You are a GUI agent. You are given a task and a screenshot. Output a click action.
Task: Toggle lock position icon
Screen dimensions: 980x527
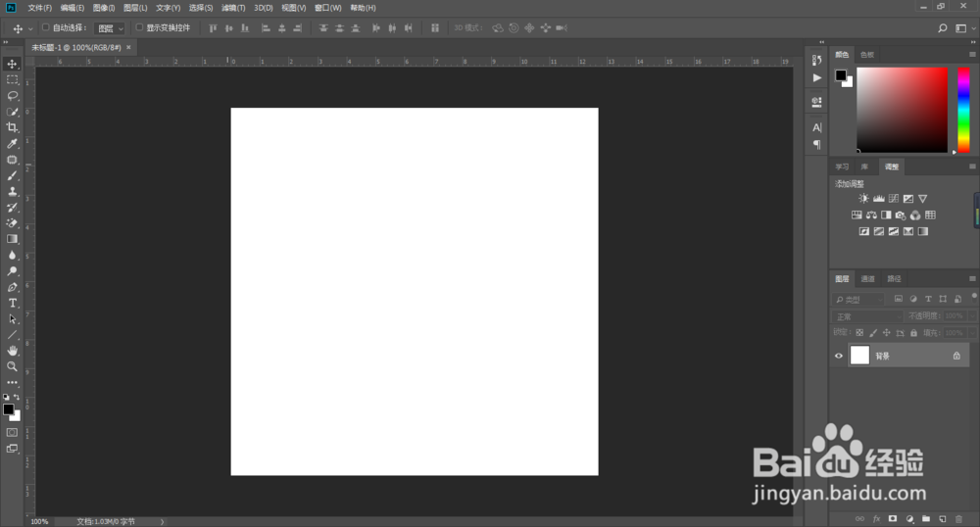(x=886, y=333)
